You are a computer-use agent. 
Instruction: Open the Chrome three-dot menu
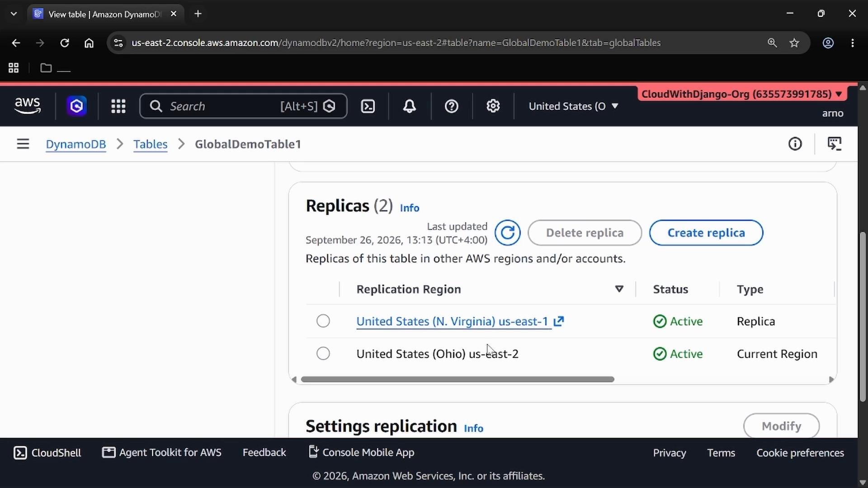853,43
